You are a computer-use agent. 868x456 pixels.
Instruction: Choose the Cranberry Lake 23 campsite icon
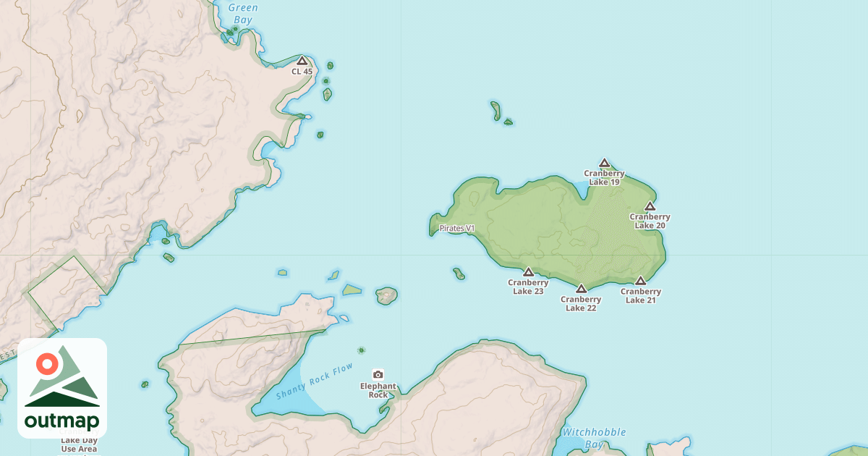pyautogui.click(x=528, y=271)
